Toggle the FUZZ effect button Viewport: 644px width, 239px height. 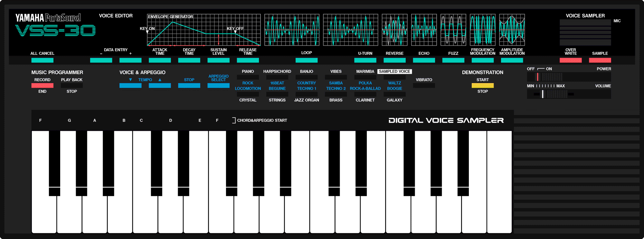[453, 60]
